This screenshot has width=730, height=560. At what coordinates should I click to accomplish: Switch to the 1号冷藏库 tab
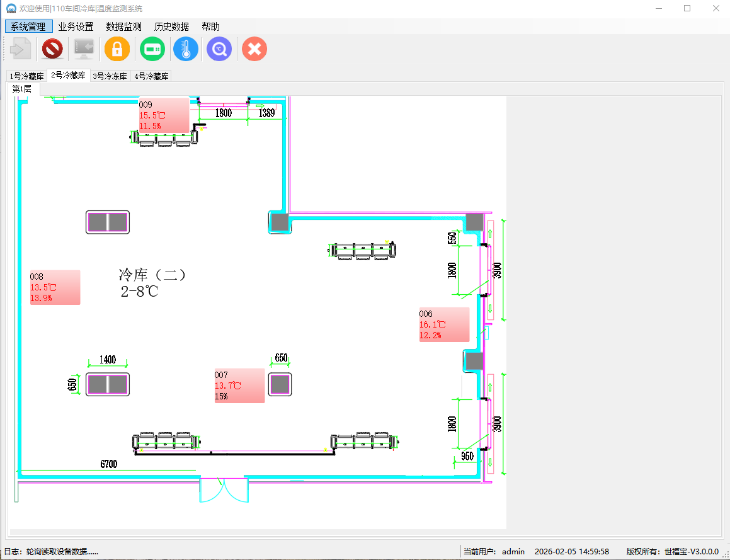[x=26, y=76]
